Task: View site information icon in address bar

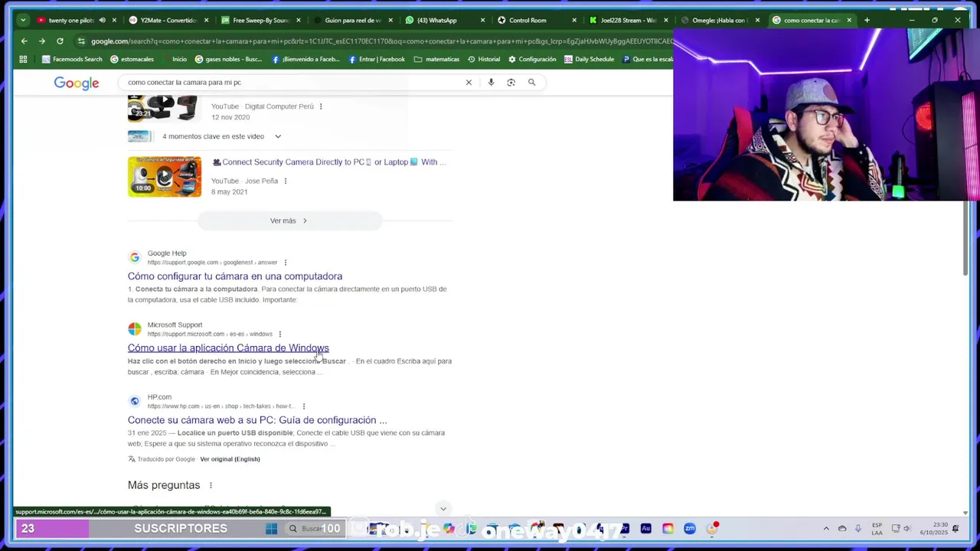Action: (82, 41)
